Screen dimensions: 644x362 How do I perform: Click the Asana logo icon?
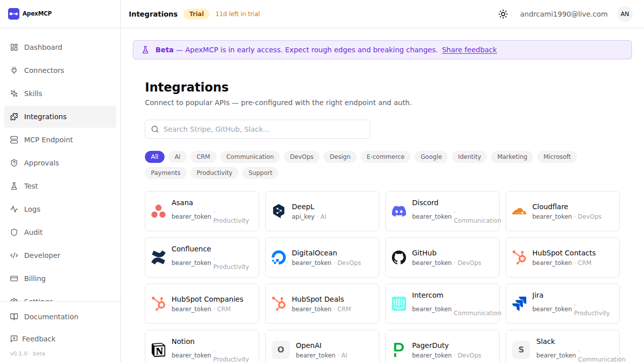point(158,211)
